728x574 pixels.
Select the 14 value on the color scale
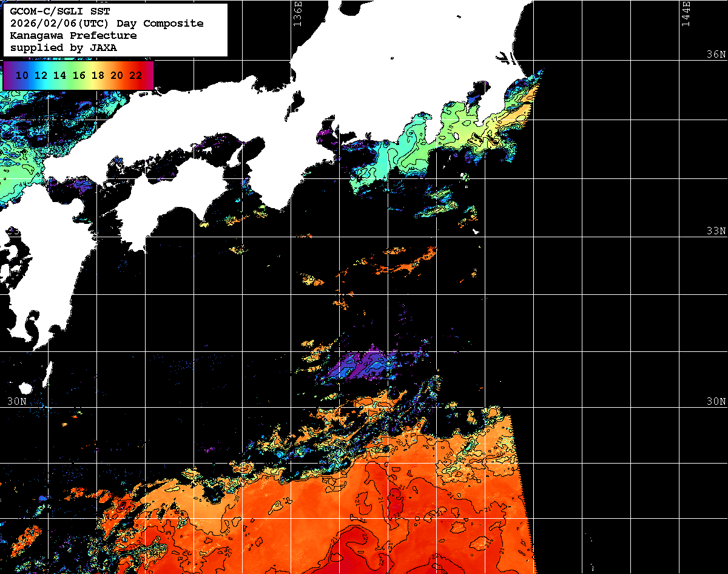[x=60, y=76]
